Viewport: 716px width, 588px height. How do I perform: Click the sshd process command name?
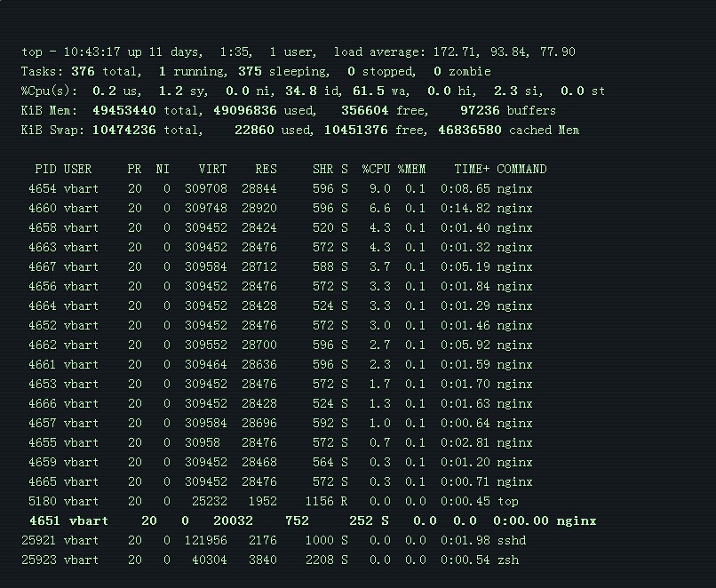[x=511, y=540]
